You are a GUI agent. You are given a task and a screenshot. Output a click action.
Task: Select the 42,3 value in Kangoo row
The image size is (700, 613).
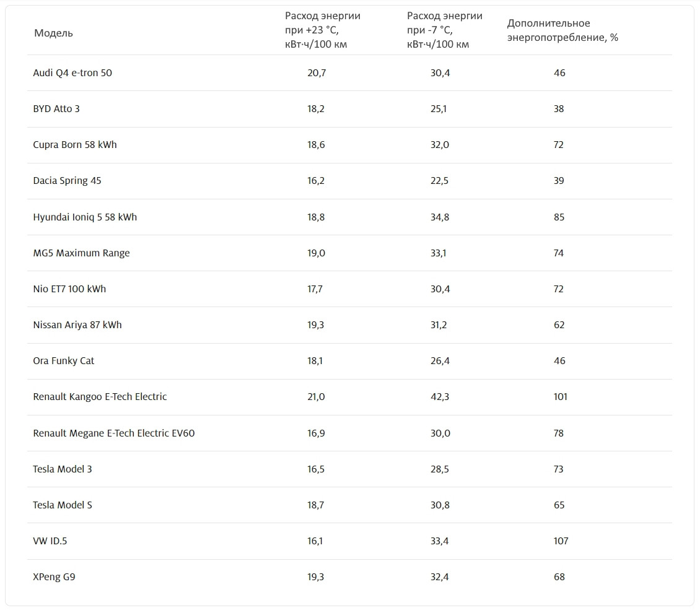pos(440,397)
